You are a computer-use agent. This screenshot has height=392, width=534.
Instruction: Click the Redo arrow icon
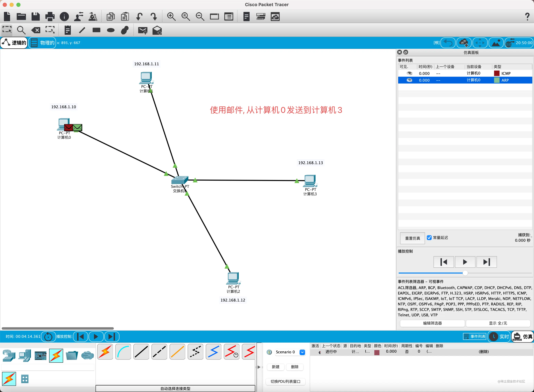pos(154,17)
